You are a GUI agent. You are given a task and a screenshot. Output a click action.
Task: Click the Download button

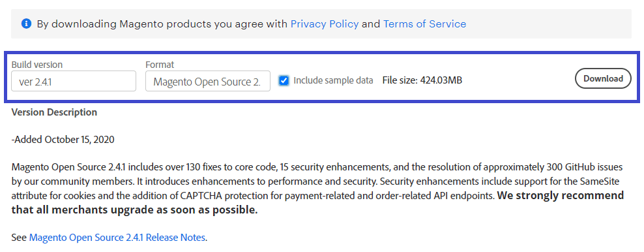603,78
